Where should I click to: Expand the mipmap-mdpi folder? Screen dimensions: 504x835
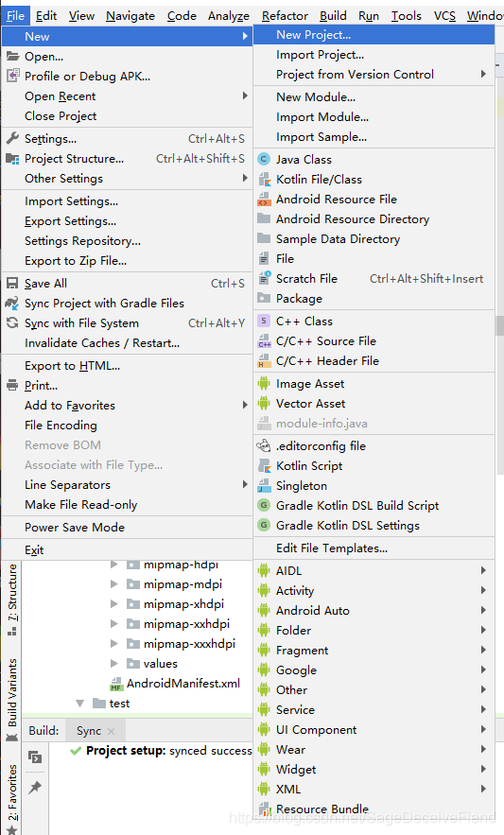click(x=113, y=584)
